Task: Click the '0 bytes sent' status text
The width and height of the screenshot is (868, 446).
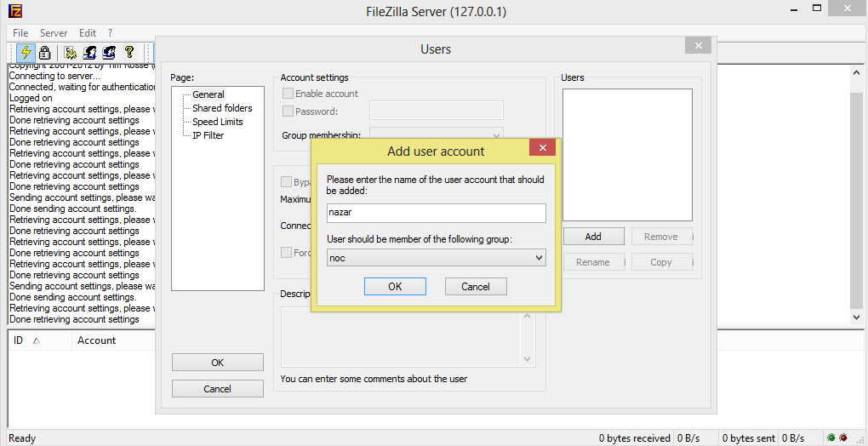Action: [748, 438]
